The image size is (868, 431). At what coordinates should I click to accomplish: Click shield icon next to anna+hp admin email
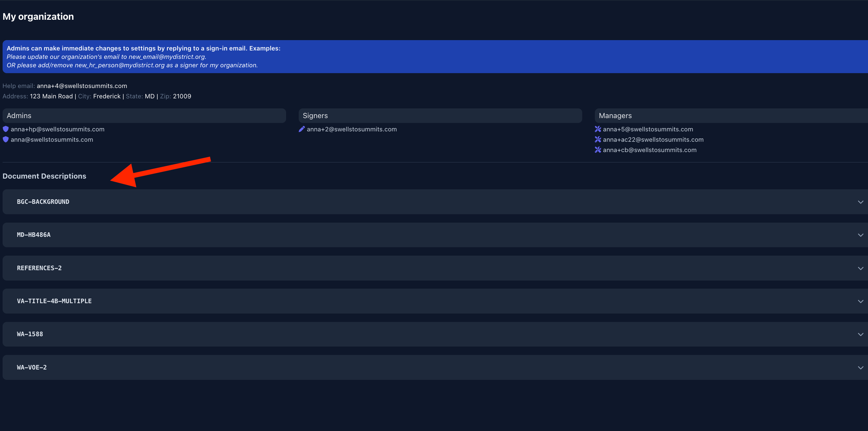tap(6, 129)
